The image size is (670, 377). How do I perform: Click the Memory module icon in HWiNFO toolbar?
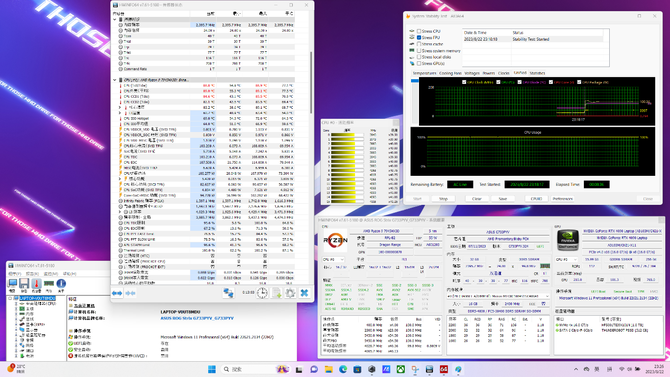point(49,284)
